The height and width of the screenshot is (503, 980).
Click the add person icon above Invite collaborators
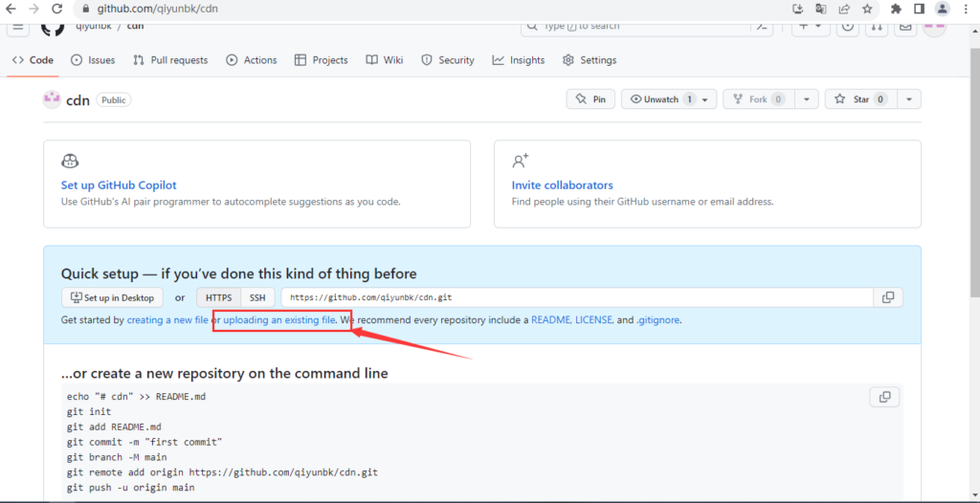521,161
